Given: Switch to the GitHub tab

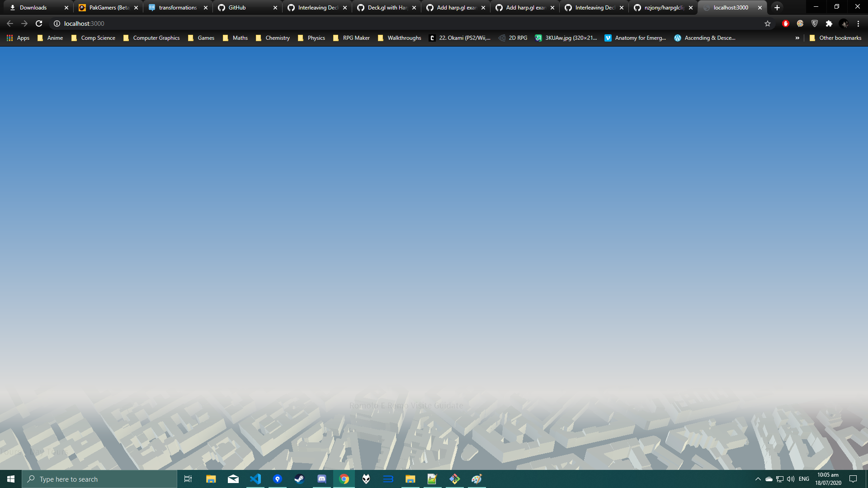Looking at the screenshot, I should [248, 8].
